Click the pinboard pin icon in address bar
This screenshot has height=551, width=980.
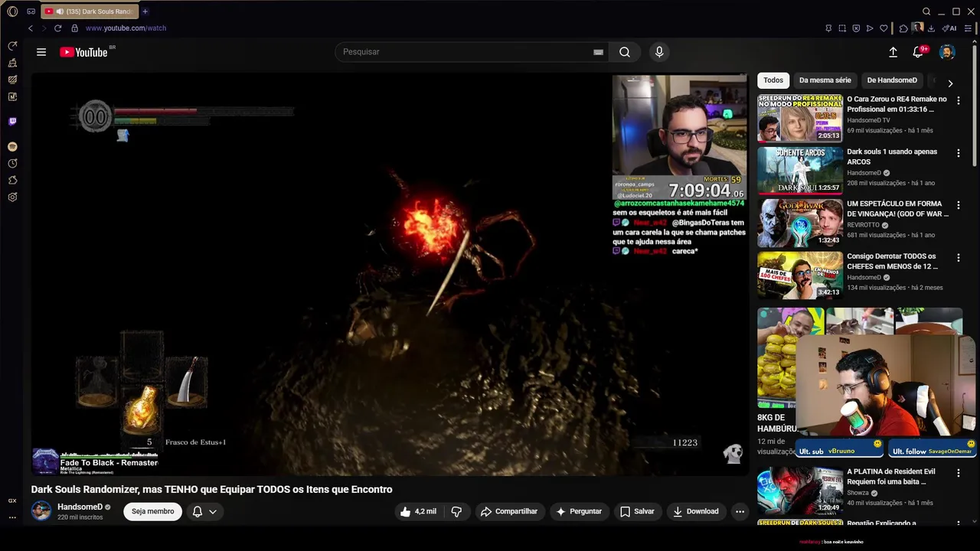[828, 28]
